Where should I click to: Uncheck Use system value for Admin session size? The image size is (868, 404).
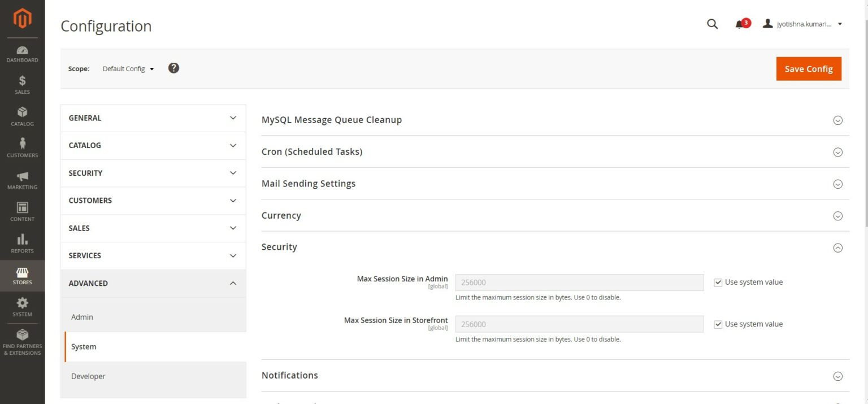718,283
